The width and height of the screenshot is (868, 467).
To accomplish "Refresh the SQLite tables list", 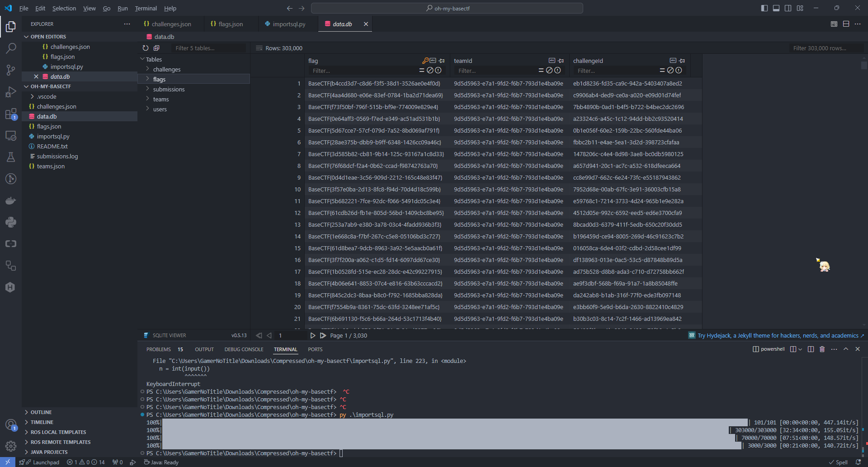I will pos(145,48).
